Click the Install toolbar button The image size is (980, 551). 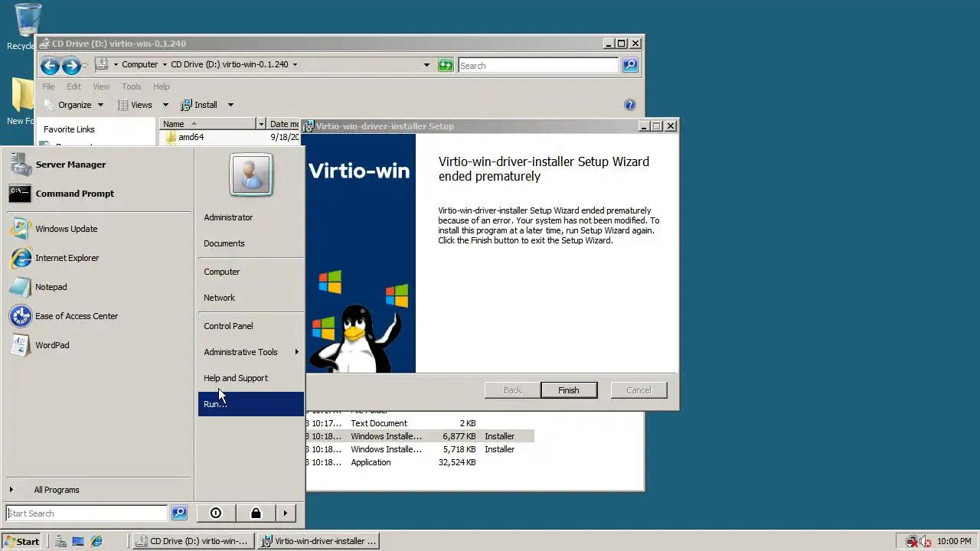tap(199, 105)
